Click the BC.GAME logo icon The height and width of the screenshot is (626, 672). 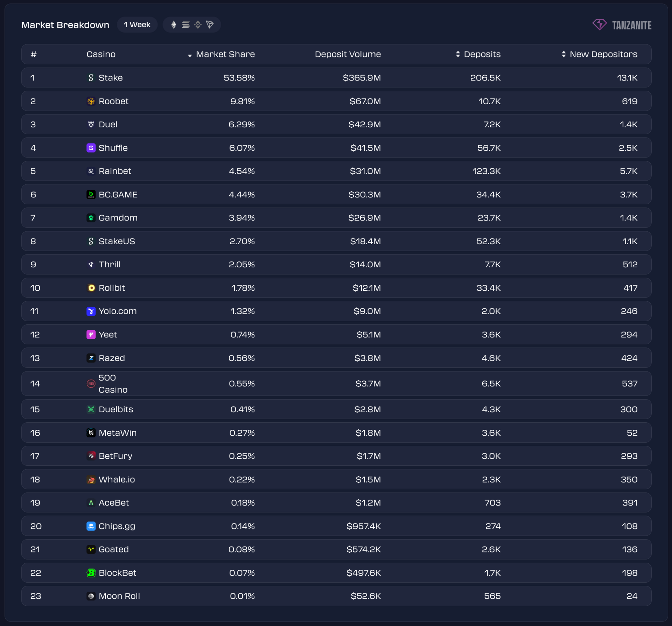pos(91,195)
